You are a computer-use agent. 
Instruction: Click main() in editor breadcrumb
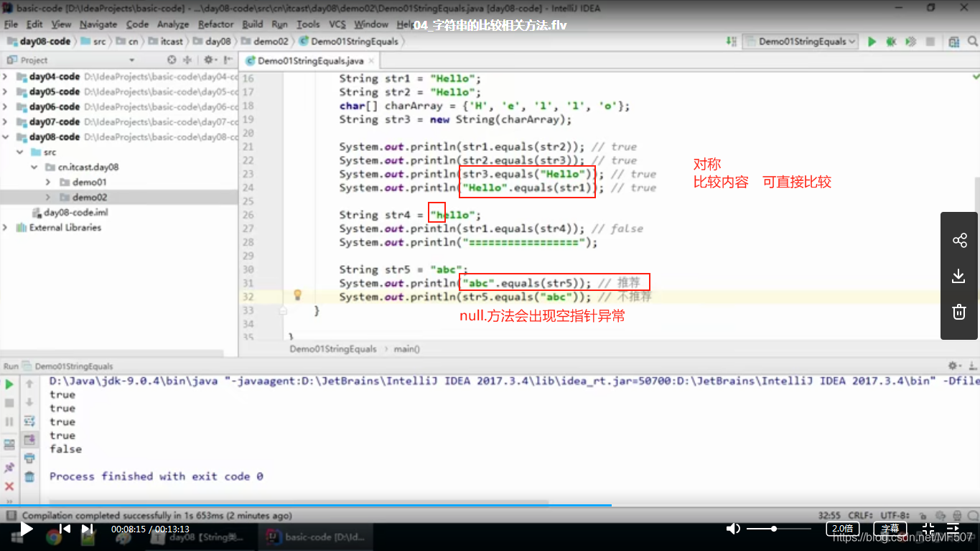407,349
